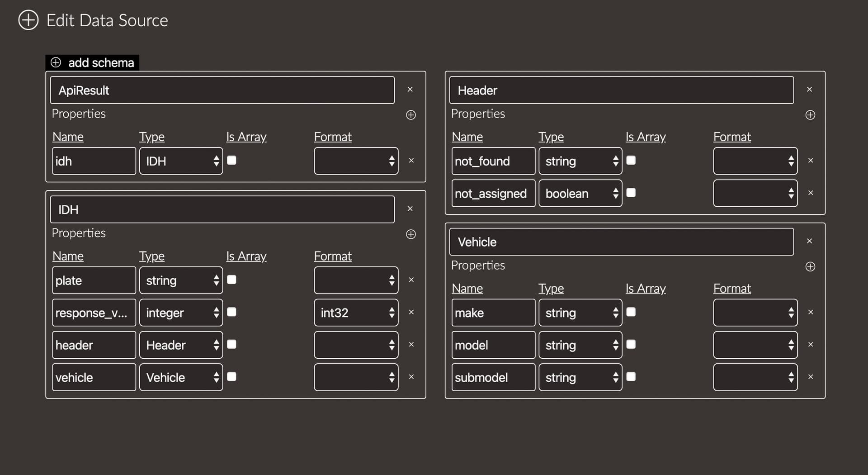Change the type dropdown of idh property
The image size is (868, 475).
pos(181,161)
